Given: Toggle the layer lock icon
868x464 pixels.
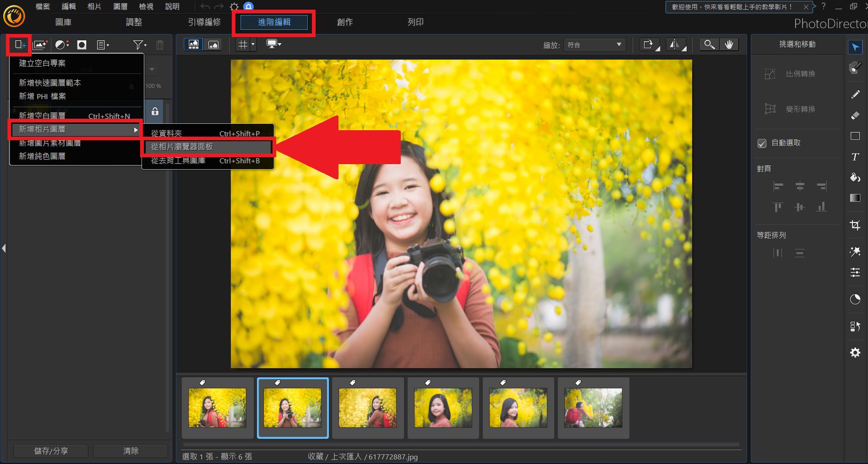Looking at the screenshot, I should pyautogui.click(x=155, y=111).
